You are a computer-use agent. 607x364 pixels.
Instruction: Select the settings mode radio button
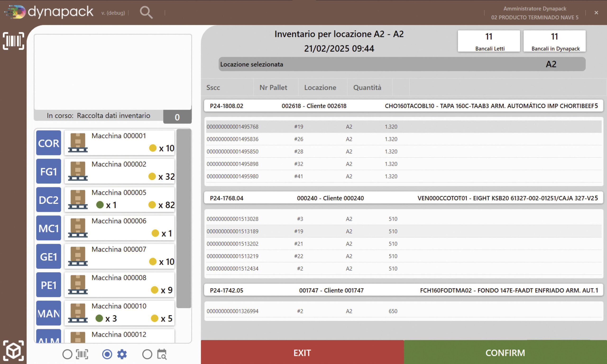coord(107,355)
